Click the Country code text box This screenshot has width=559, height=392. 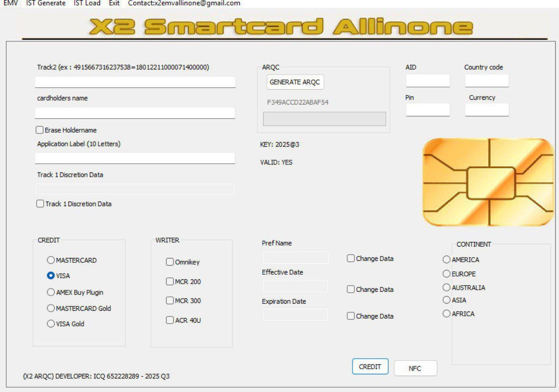[x=487, y=81]
